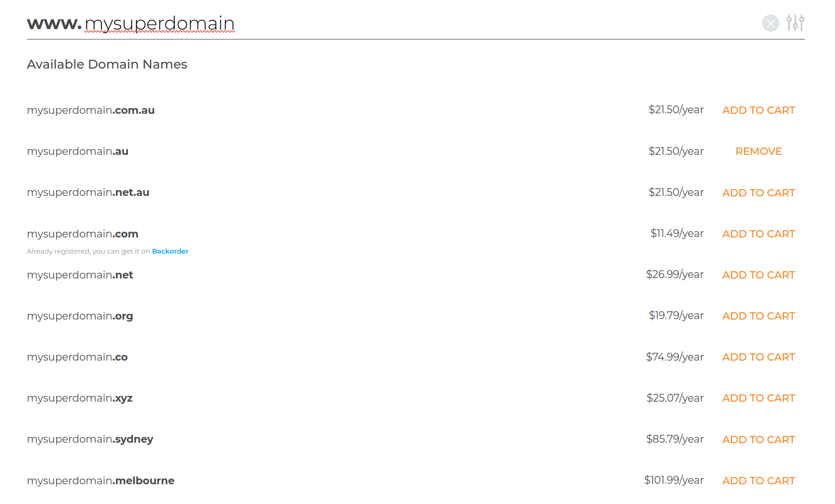Viewport: 835px width, 504px height.
Task: Add mysuperdomain.com to cart
Action: coord(758,234)
